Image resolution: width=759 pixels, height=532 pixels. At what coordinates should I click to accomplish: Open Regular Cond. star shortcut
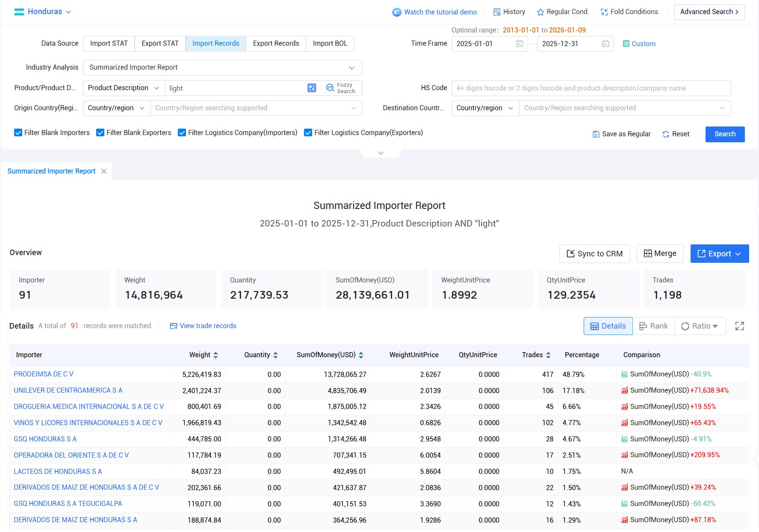coord(563,12)
